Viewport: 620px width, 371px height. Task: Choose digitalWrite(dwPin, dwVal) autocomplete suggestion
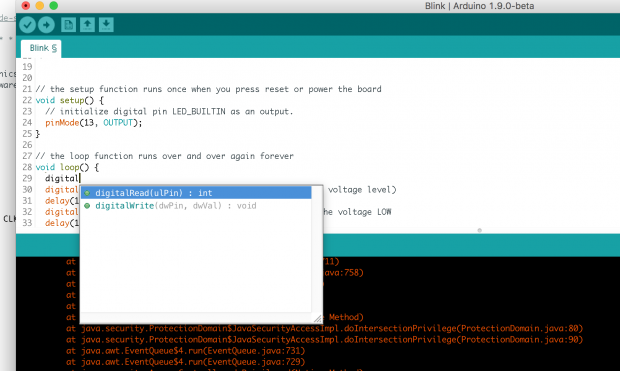pos(196,206)
